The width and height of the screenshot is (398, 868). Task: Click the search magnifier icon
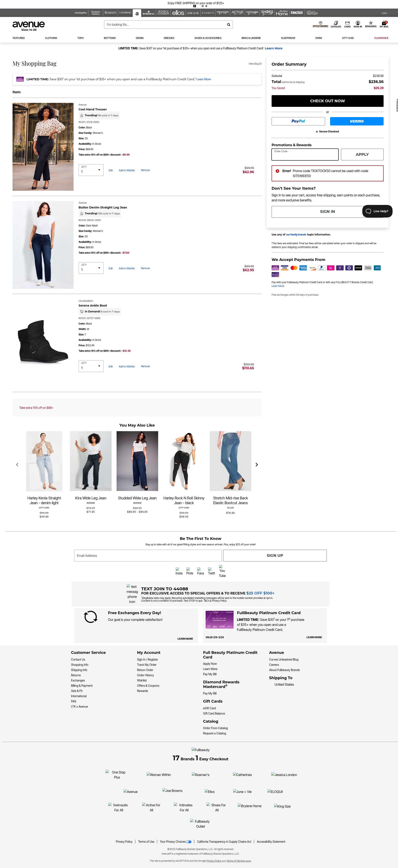(229, 25)
